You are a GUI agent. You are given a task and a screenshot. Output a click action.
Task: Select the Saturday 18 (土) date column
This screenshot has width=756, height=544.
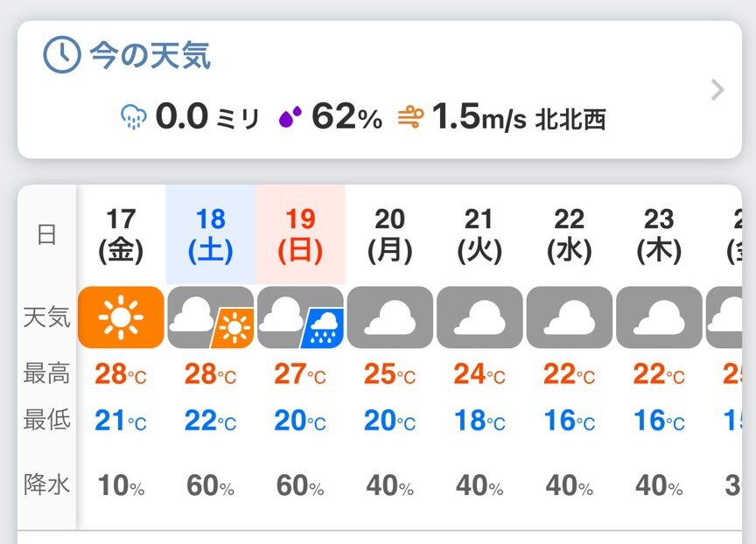(211, 234)
